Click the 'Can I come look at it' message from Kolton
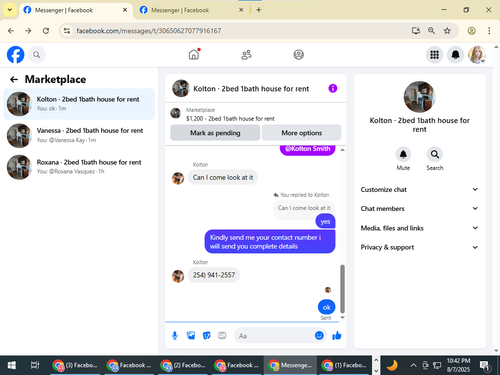500x375 pixels. (x=223, y=177)
